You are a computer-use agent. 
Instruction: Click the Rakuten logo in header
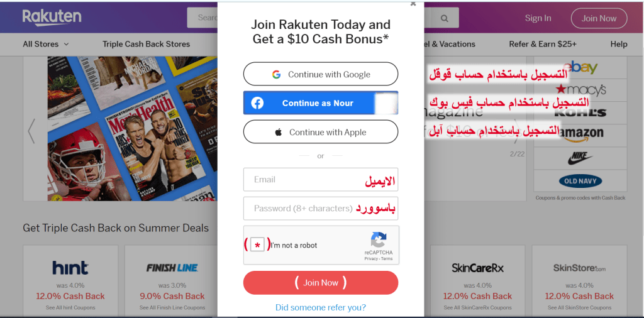[x=52, y=18]
